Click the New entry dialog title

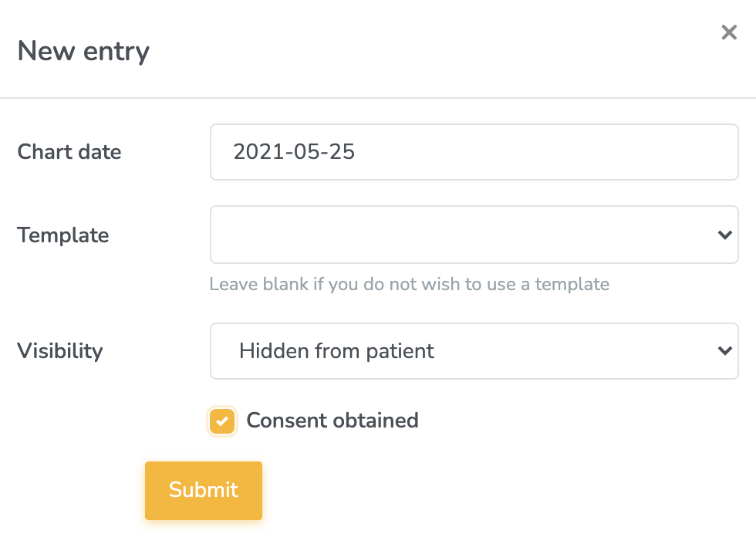(83, 51)
